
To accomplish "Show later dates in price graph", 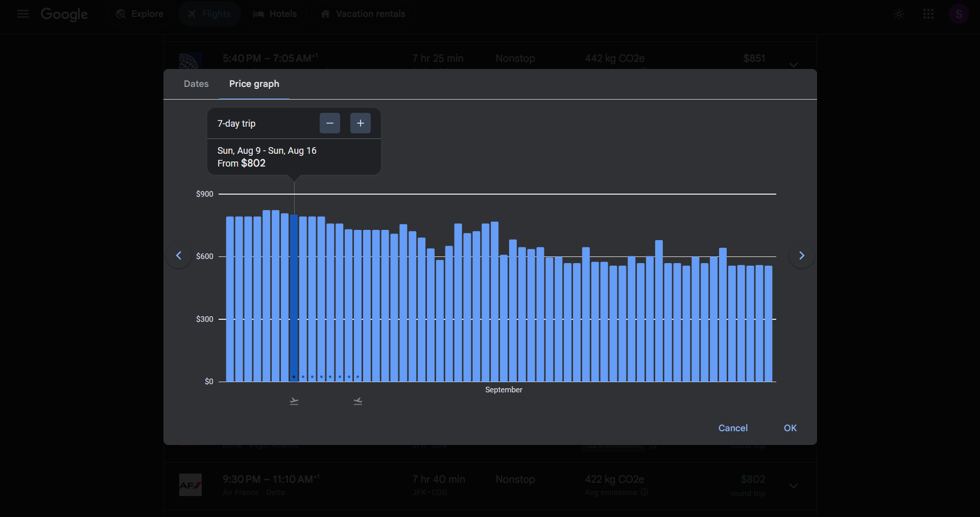I will (801, 255).
